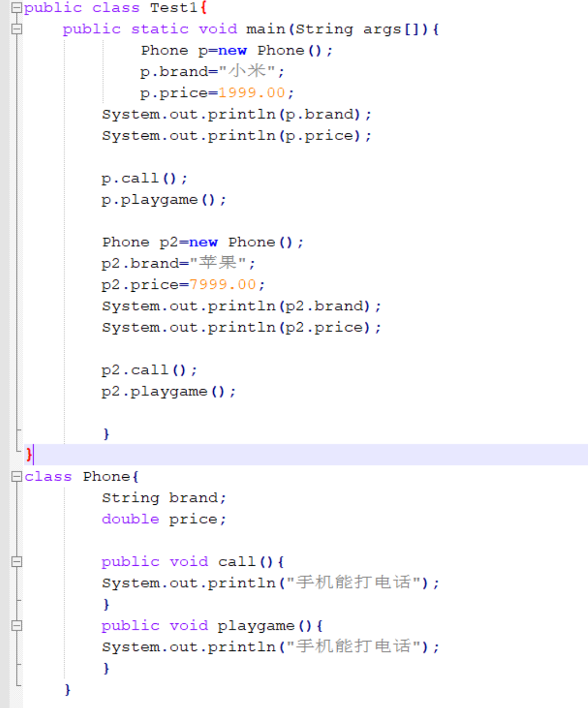588x708 pixels.
Task: Click the line 'Phone p2=new Phone();'
Action: [203, 242]
